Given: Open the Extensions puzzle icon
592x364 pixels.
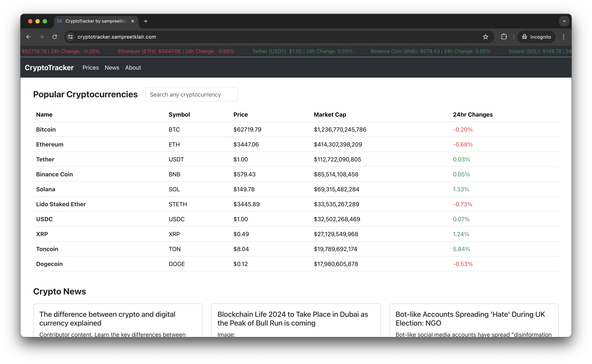Looking at the screenshot, I should pos(504,37).
